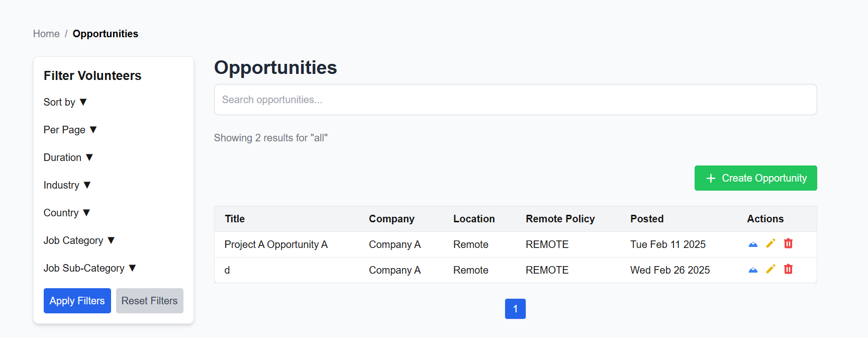Click the green Create Opportunity button

tap(755, 178)
